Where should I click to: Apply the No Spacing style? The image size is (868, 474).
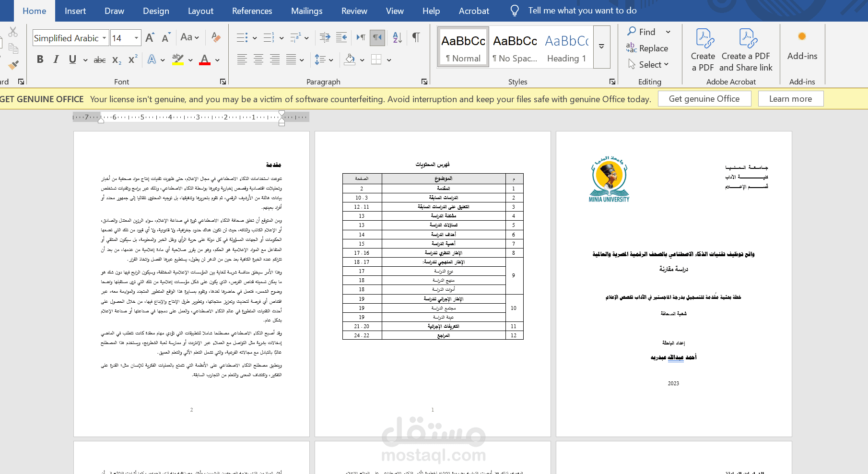pyautogui.click(x=515, y=47)
